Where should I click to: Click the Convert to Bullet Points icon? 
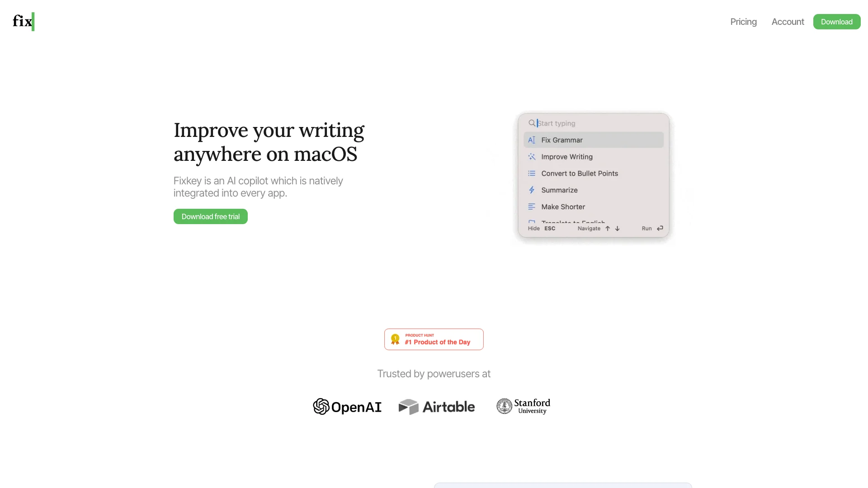532,173
